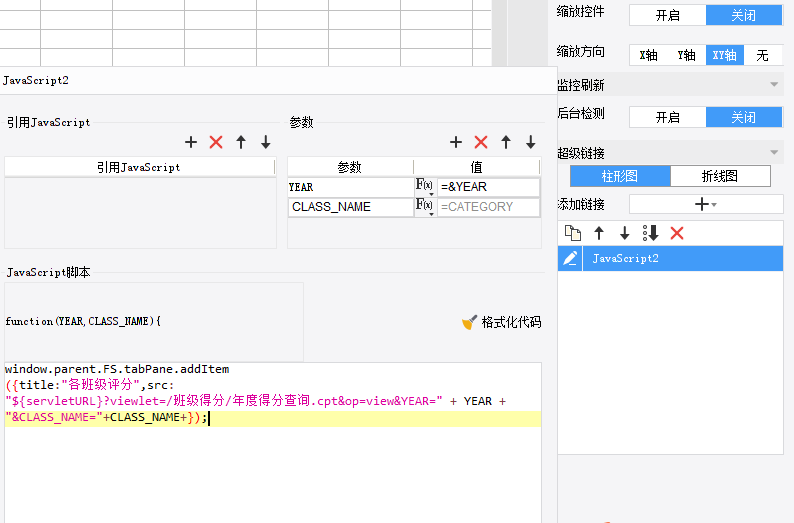Collapse the 超级链接 section
The height and width of the screenshot is (523, 794).
coord(774,152)
